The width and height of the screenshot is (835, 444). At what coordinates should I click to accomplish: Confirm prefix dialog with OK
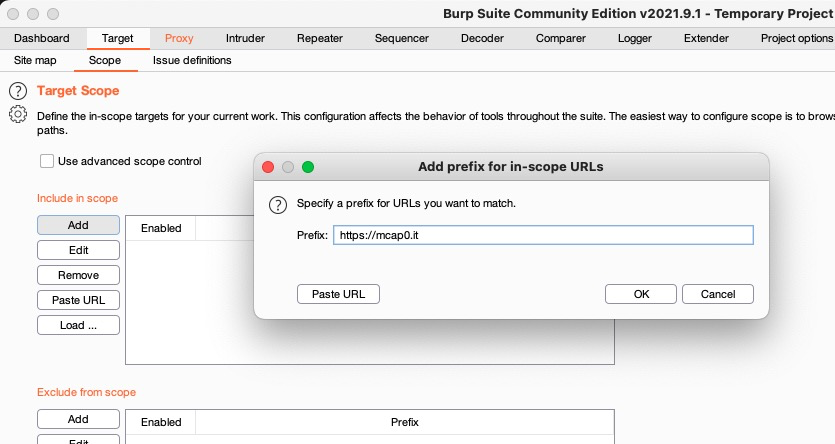641,294
